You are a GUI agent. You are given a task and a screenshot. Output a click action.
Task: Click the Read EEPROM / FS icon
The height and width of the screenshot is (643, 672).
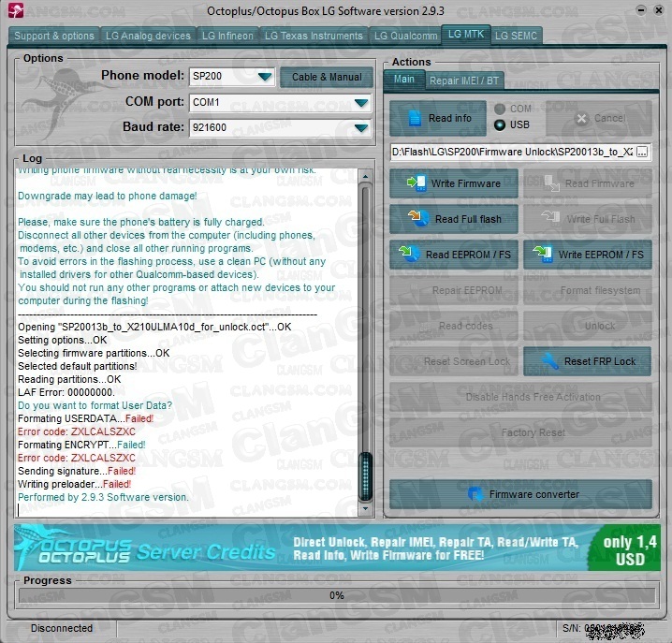point(409,254)
